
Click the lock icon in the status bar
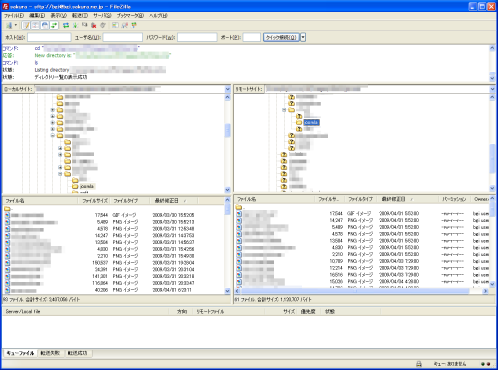tap(419, 364)
